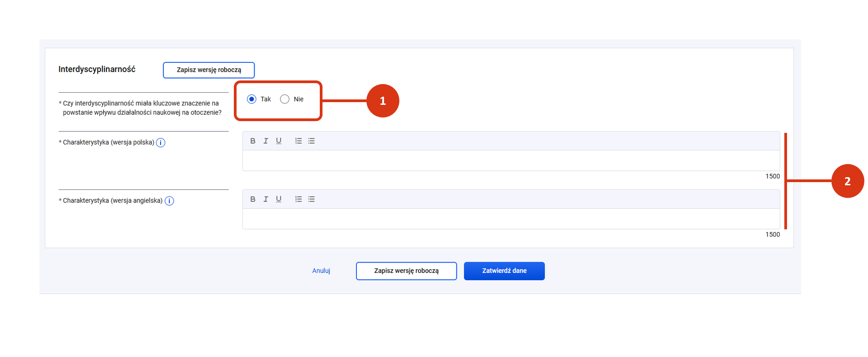Insert bullet list in English characteristic editor

[x=312, y=199]
